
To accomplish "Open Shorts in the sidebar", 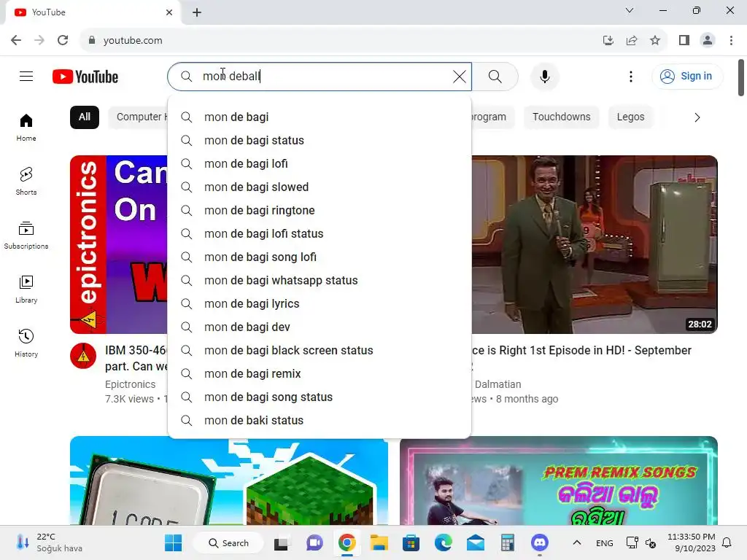I will click(26, 181).
